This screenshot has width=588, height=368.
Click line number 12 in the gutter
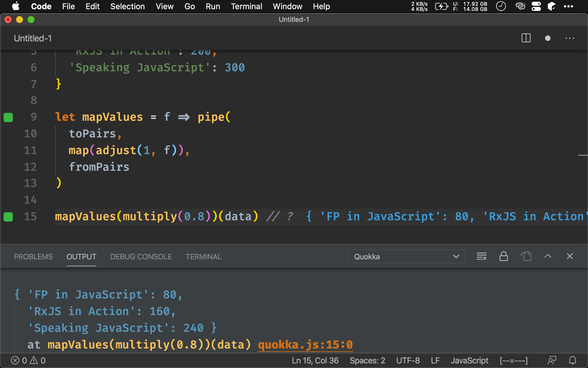(30, 167)
